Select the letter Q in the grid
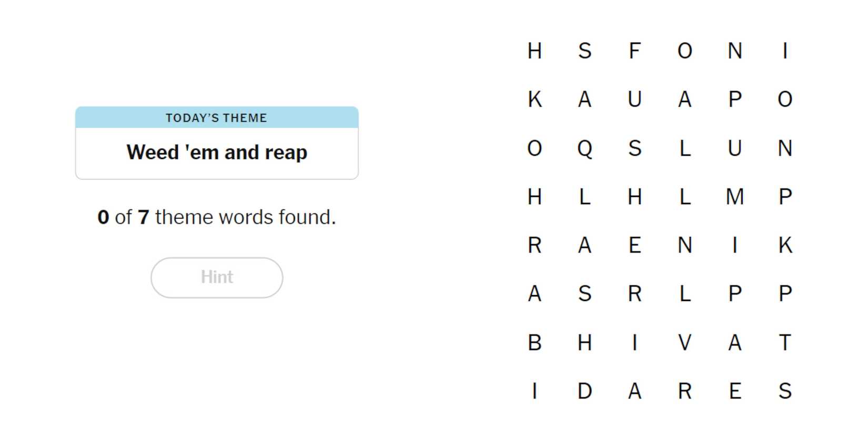The image size is (868, 434). point(584,148)
